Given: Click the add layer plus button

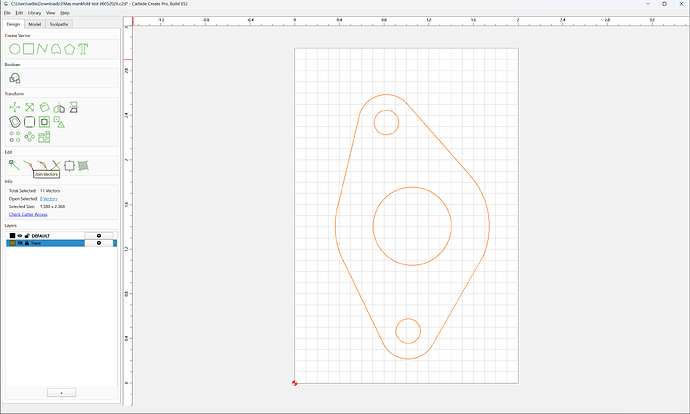Looking at the screenshot, I should pyautogui.click(x=61, y=392).
